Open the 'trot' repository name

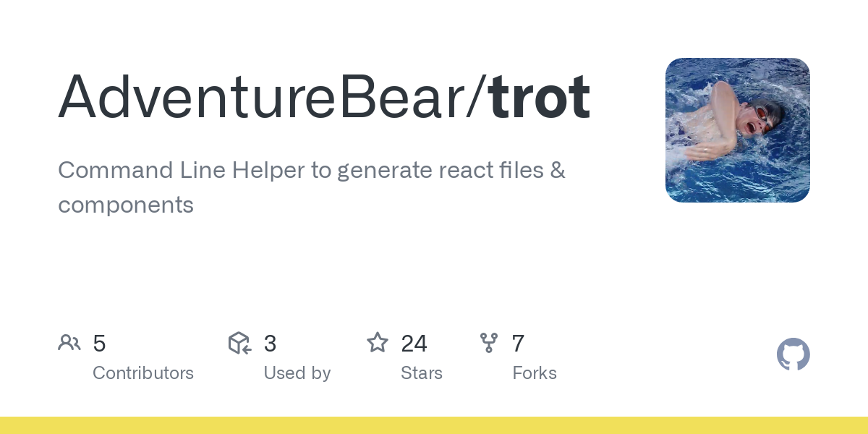540,98
